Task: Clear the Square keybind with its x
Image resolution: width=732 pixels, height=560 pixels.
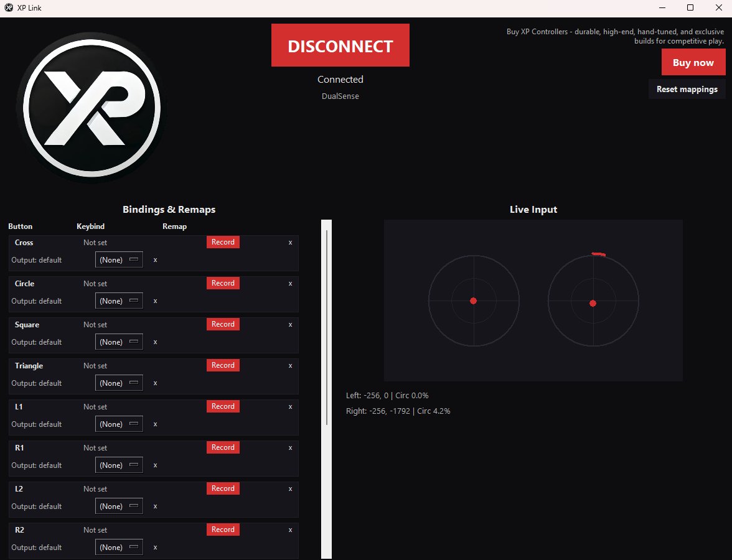Action: [x=290, y=324]
